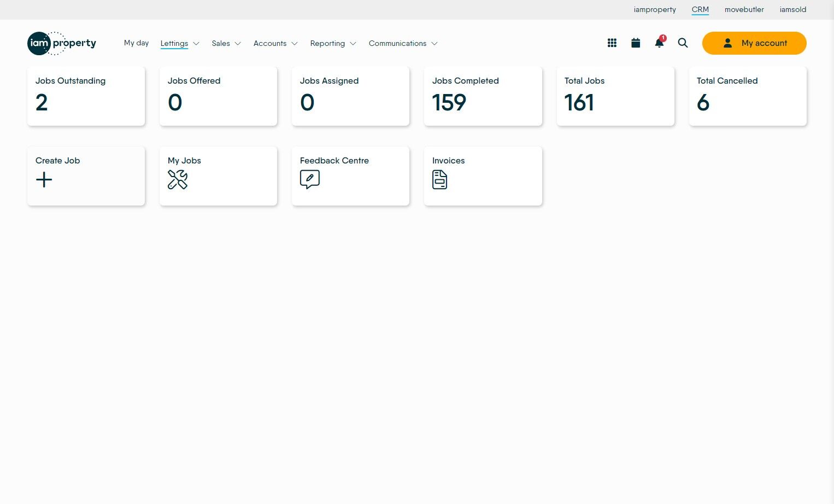Open the apps grid icon

pos(612,43)
